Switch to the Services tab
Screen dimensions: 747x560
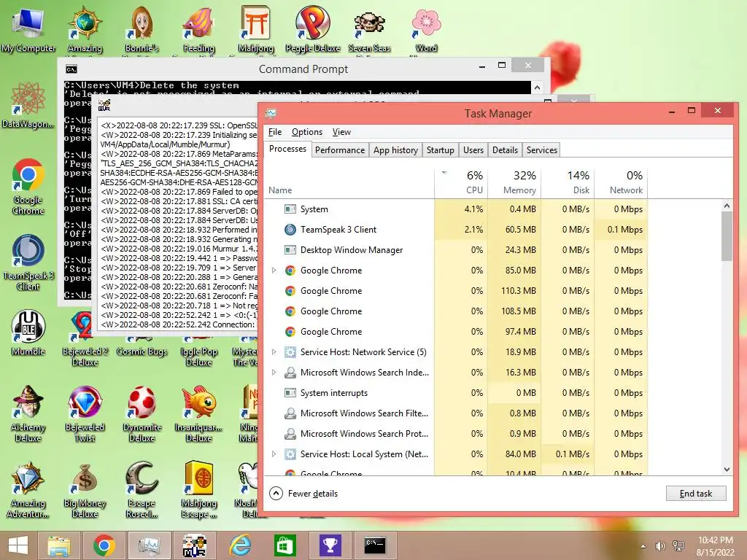[x=542, y=150]
